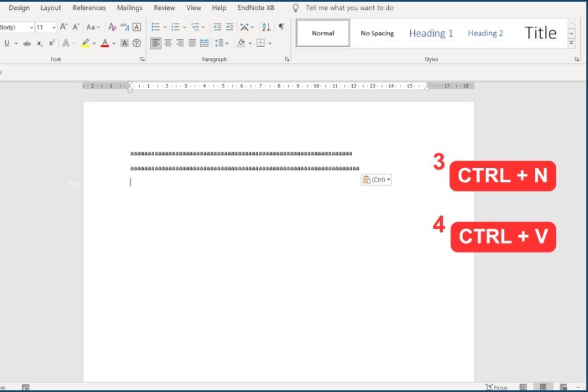Click the Clear All Formatting icon

[x=112, y=27]
